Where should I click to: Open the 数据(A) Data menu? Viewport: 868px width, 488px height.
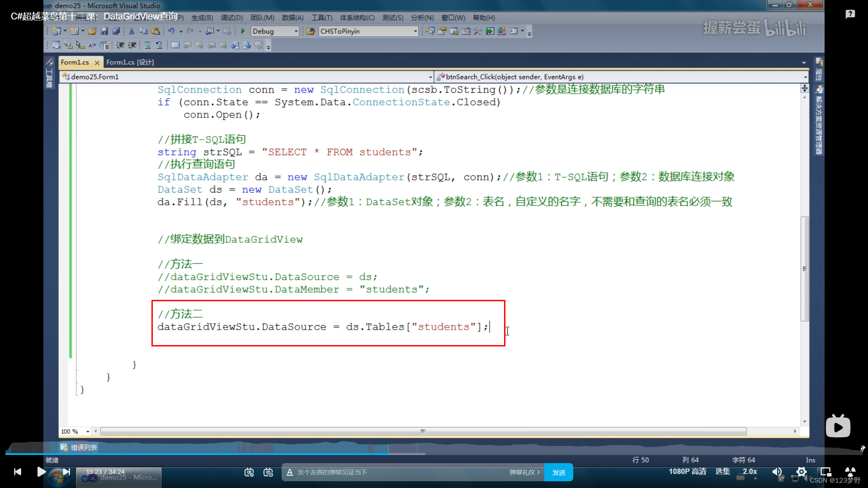292,18
